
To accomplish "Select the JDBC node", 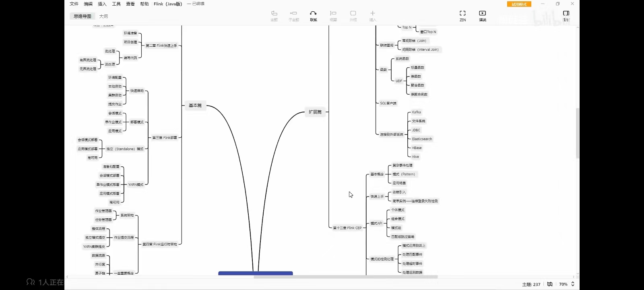I will coord(416,130).
